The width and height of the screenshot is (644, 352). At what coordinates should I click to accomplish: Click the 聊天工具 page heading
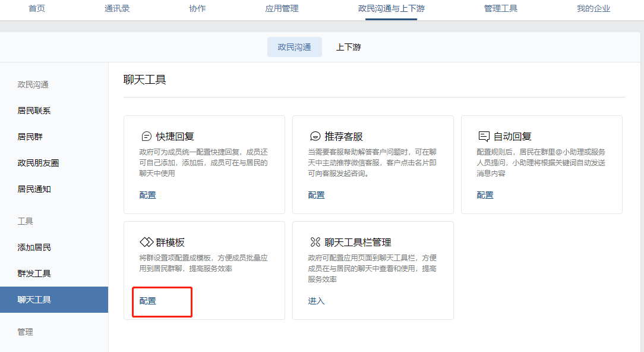(144, 80)
